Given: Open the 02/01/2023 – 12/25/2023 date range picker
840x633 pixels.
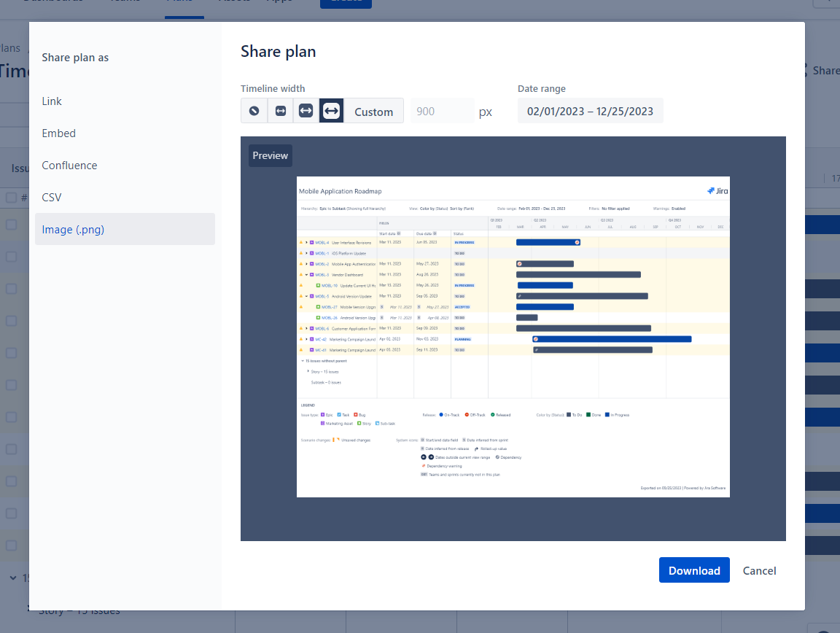Looking at the screenshot, I should pos(590,110).
